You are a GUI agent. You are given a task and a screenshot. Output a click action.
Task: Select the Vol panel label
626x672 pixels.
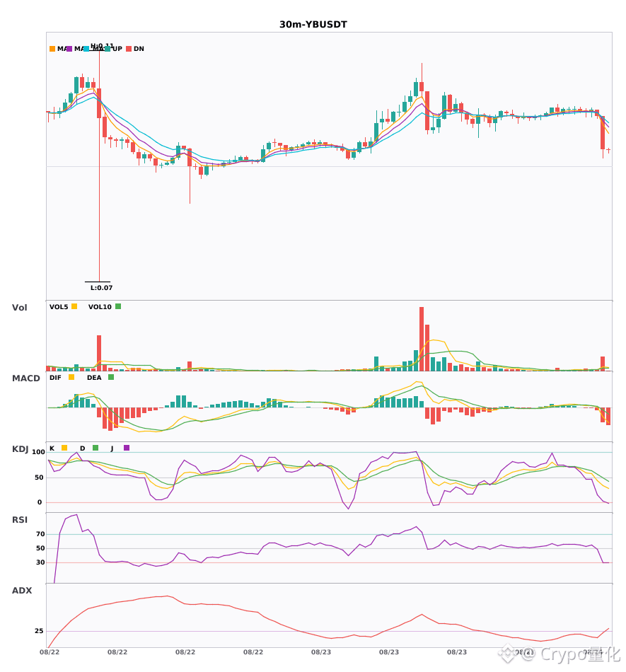tap(19, 308)
